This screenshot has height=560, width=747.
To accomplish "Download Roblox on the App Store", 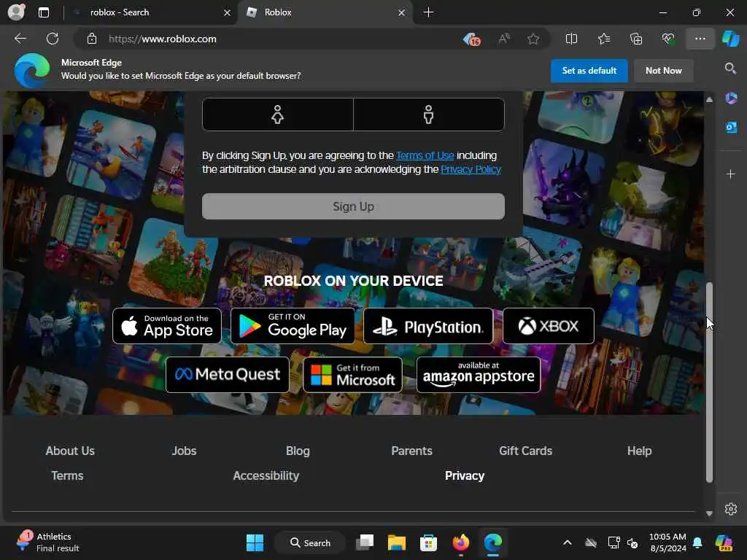I will [x=167, y=326].
